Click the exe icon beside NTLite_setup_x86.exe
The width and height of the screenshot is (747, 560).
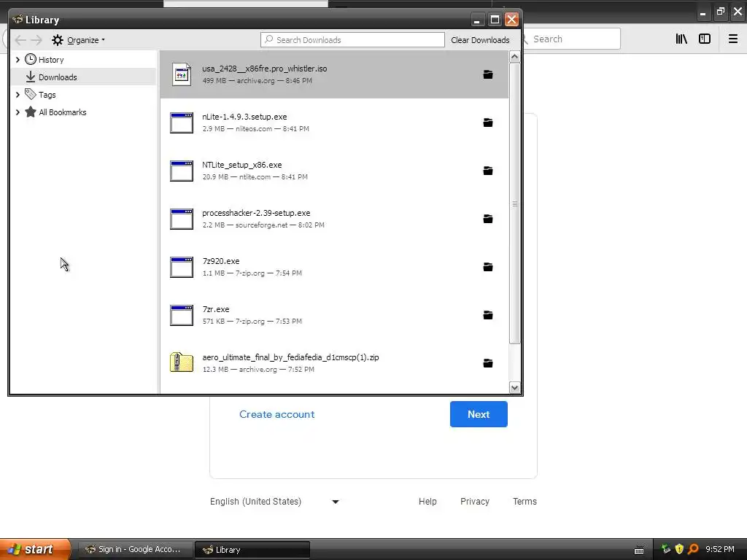182,171
